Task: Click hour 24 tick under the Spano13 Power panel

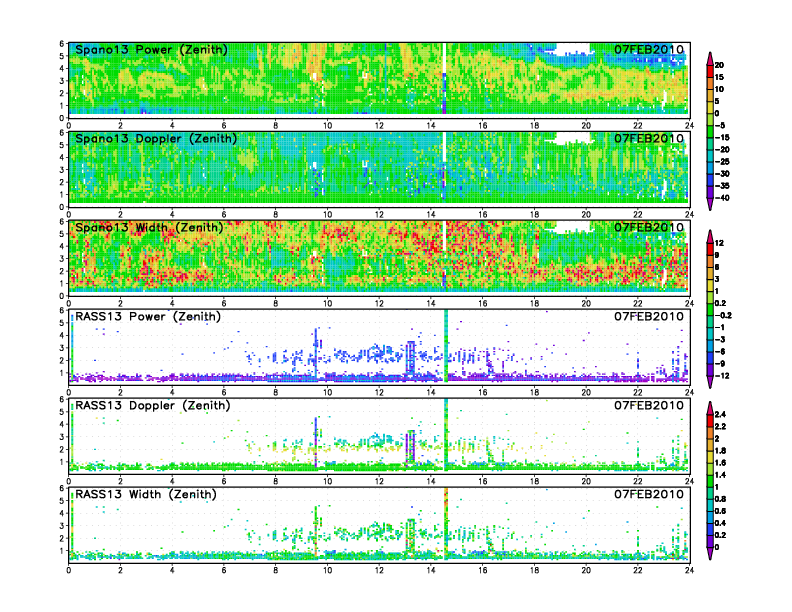Action: click(x=689, y=125)
